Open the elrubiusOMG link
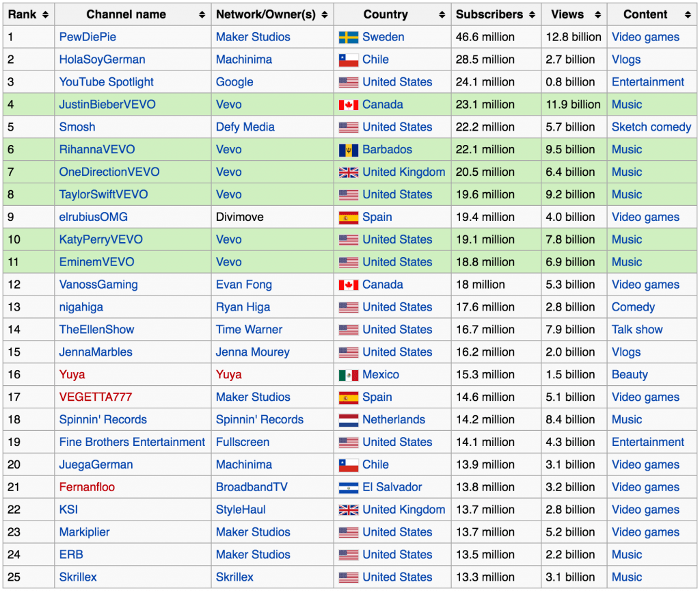The height and width of the screenshot is (591, 700). click(x=93, y=217)
